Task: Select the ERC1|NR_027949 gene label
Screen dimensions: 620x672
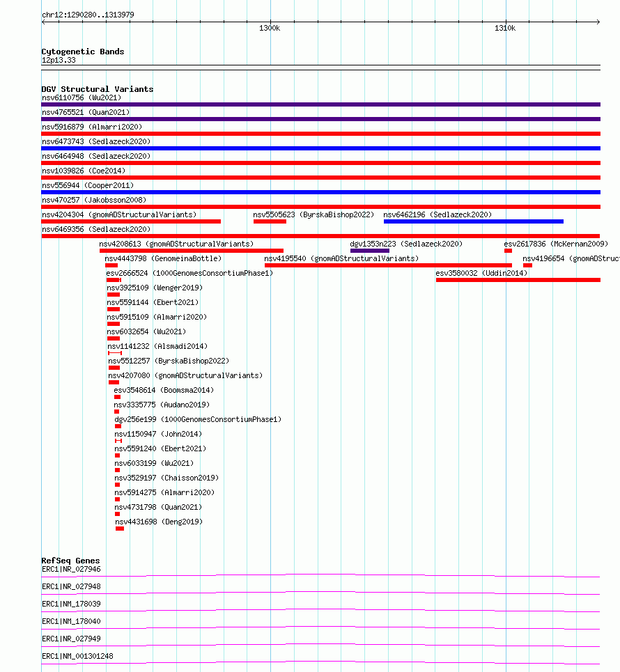Action: 71,639
